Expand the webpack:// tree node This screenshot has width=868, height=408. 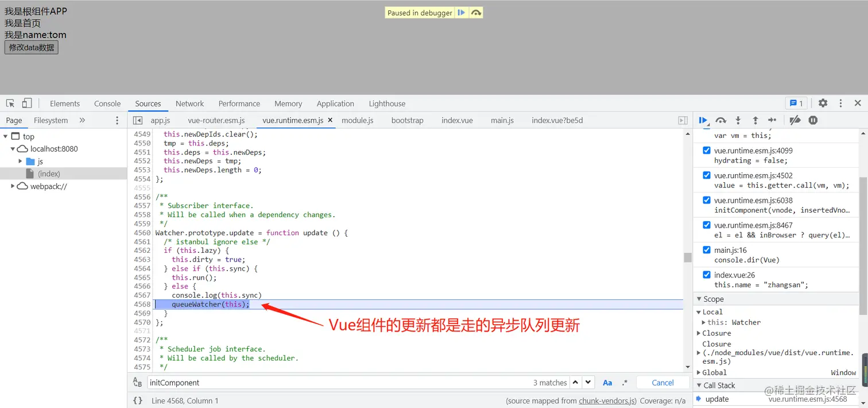click(x=13, y=186)
